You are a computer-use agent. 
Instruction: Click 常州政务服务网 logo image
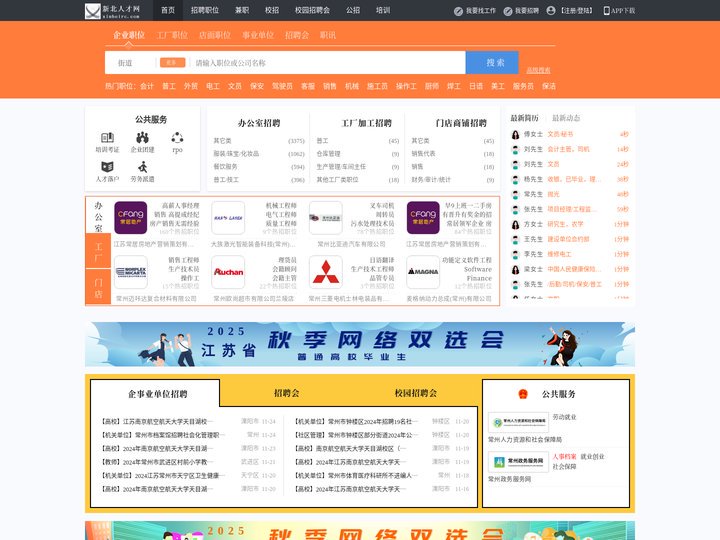pos(518,462)
